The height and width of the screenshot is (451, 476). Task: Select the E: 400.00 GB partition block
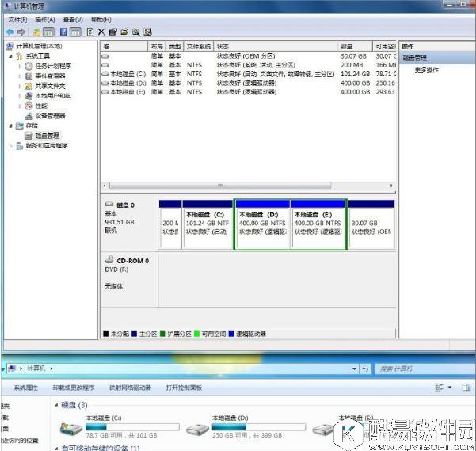coord(318,225)
